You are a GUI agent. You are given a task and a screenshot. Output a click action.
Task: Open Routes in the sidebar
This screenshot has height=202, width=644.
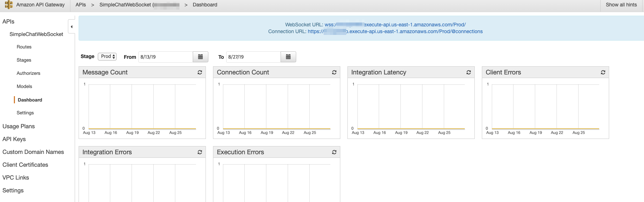click(x=24, y=47)
